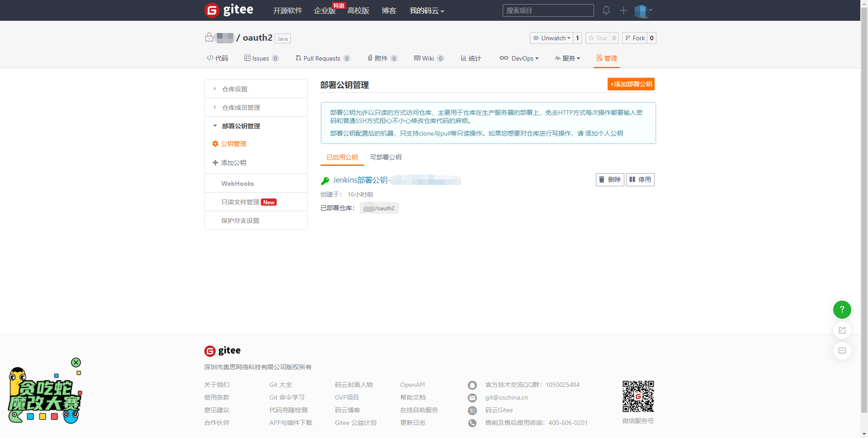868x438 pixels.
Task: Open the Issues tab
Action: coord(261,58)
